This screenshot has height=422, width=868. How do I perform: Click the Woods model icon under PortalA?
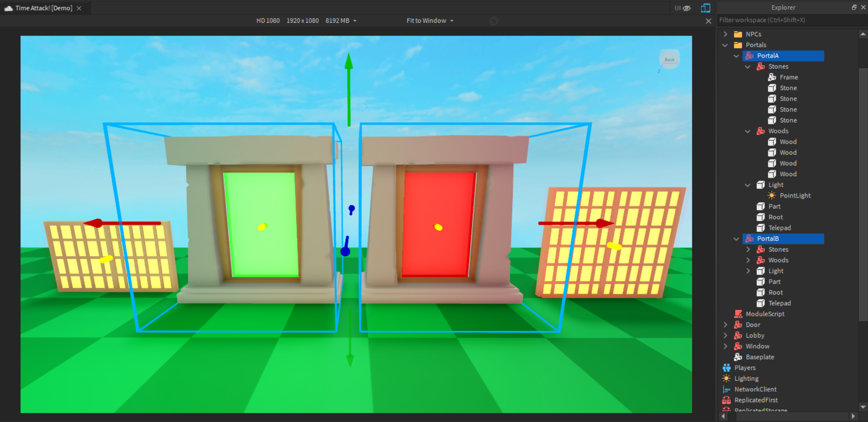pos(761,131)
